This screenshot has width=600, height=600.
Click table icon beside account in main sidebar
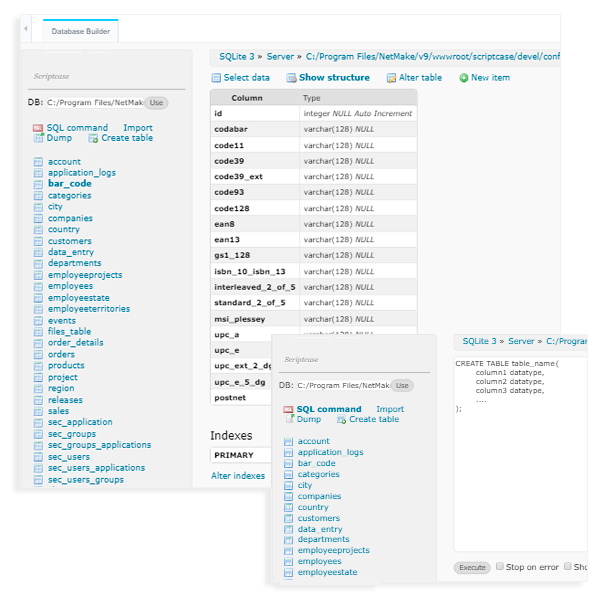point(38,162)
